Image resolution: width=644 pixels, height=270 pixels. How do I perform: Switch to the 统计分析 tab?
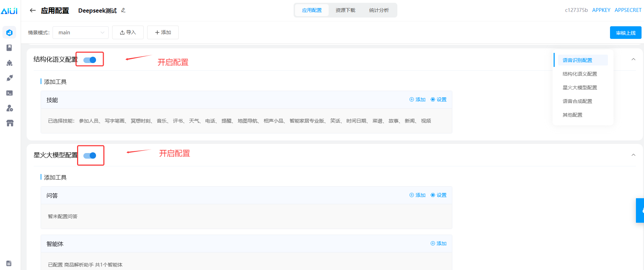(379, 10)
